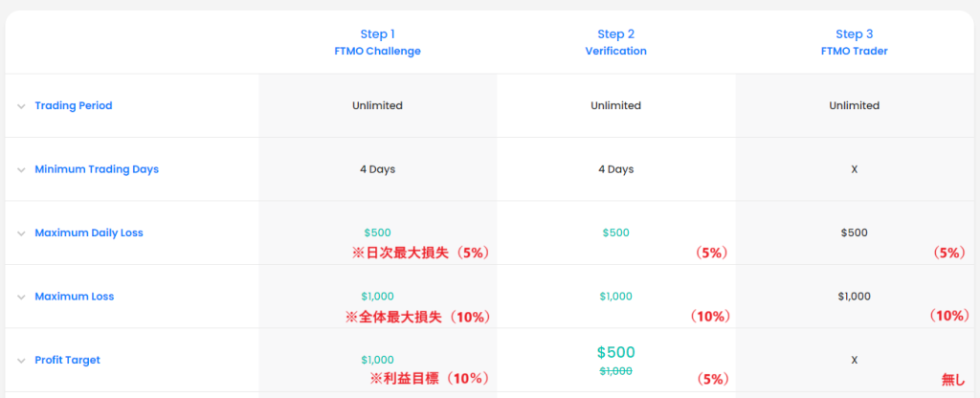This screenshot has width=980, height=398.
Task: Click the strikethrough $1,000 price
Action: (615, 371)
